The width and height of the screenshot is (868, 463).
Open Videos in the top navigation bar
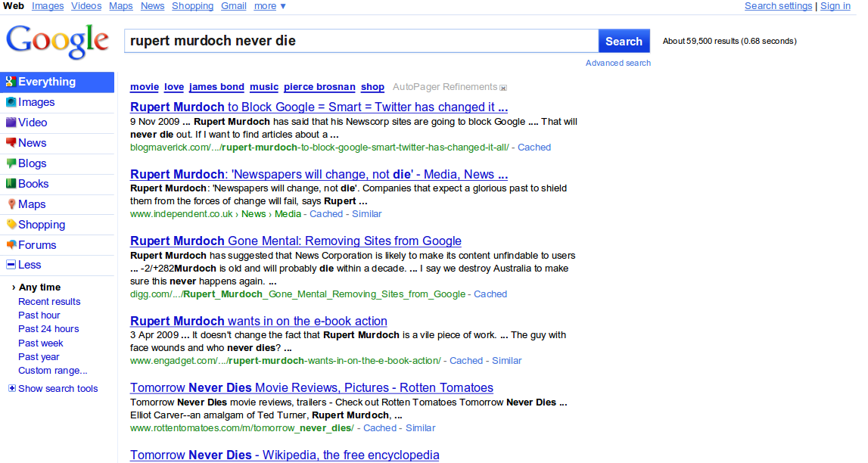[86, 6]
